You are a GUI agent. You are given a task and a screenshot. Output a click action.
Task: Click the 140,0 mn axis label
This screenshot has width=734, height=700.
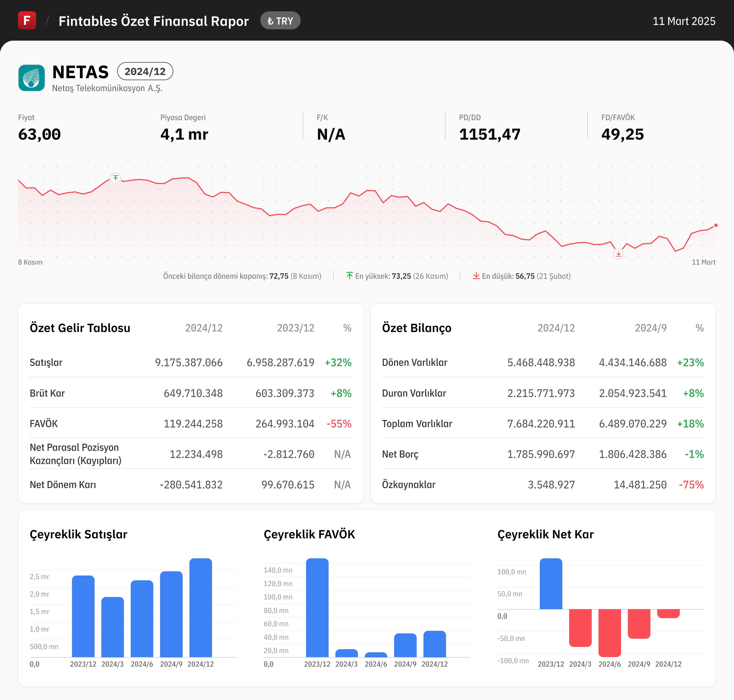[x=278, y=570]
